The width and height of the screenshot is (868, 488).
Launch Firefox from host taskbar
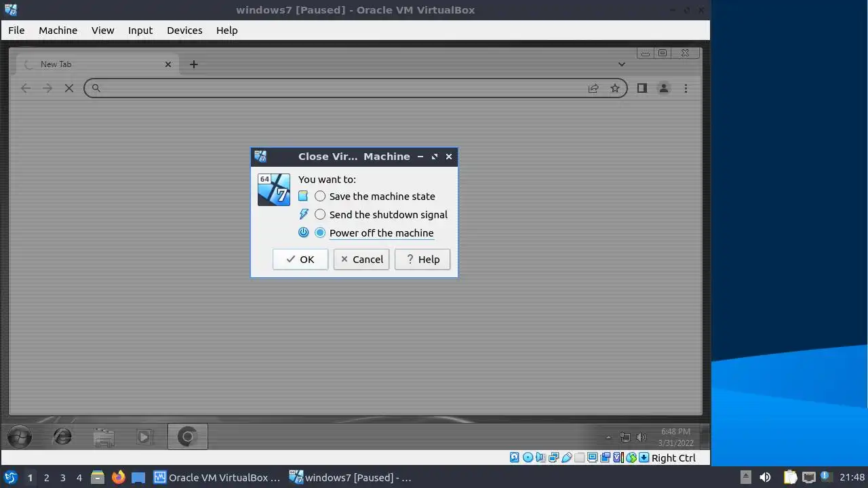point(118,477)
